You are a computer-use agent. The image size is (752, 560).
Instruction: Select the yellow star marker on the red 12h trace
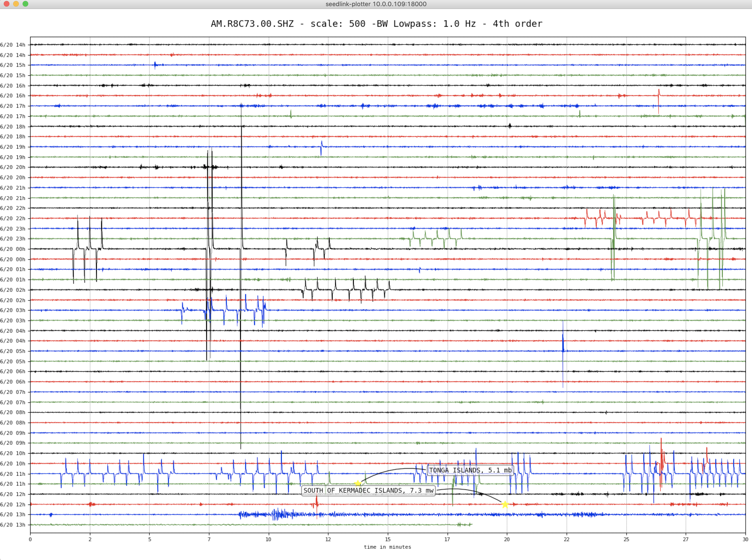[x=505, y=504]
